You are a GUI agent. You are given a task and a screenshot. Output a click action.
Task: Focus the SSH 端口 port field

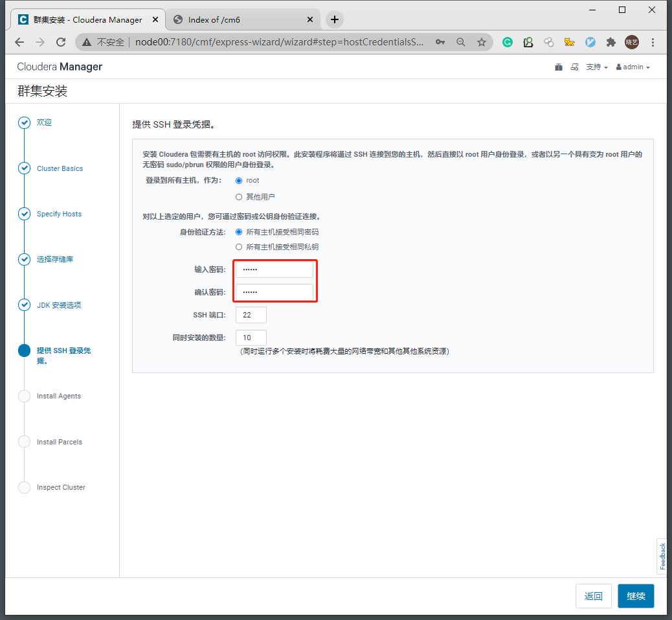[251, 315]
